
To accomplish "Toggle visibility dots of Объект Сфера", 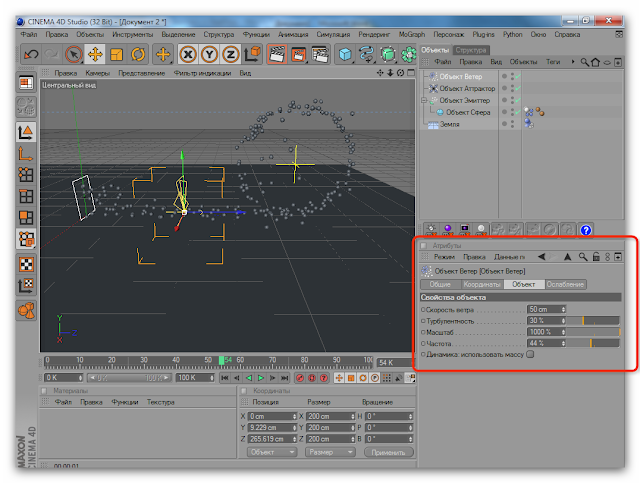I will [512, 112].
